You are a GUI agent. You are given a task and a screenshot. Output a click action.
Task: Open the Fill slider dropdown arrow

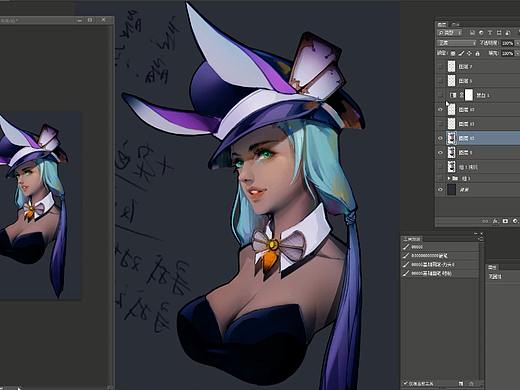(517, 53)
